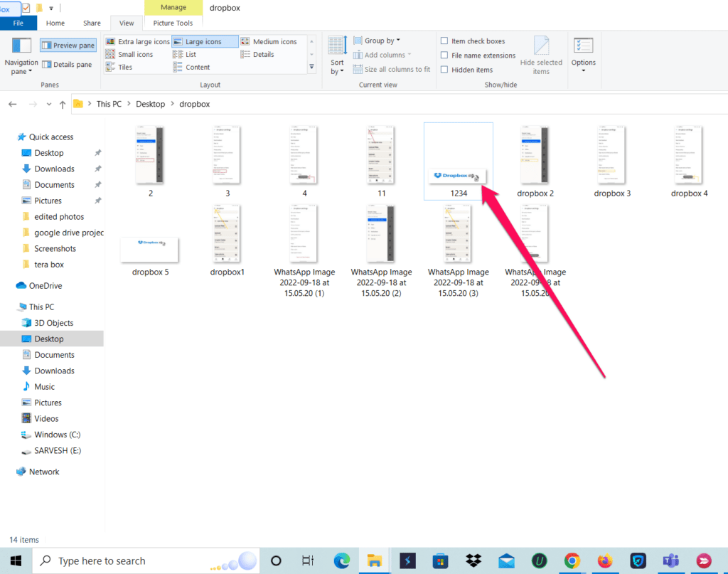This screenshot has width=728, height=574.
Task: Open the dropbox 2 image thumbnail
Action: tap(535, 155)
